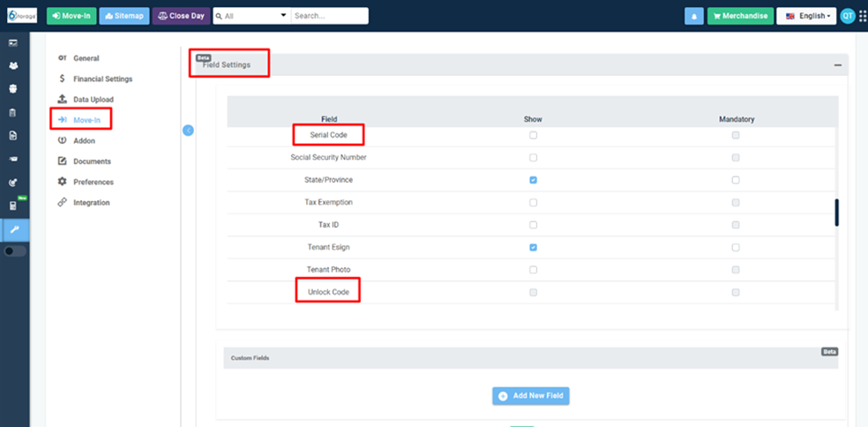The height and width of the screenshot is (427, 868).
Task: Check Show for Tax Exemption
Action: 533,203
